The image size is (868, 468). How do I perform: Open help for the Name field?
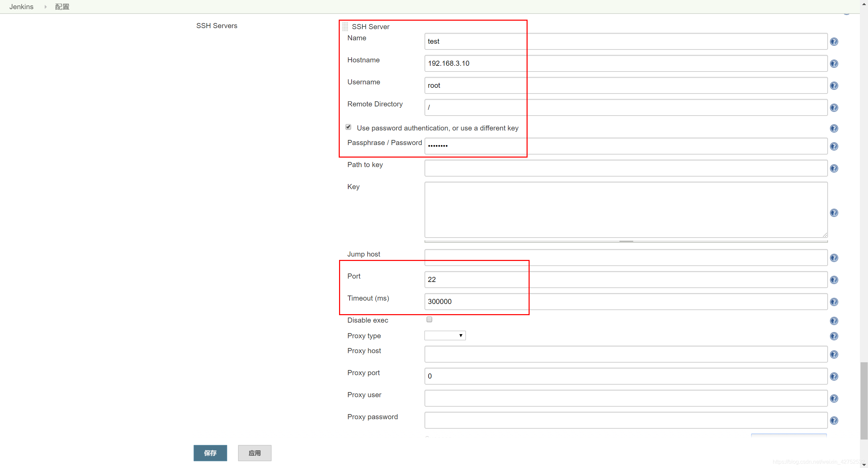pyautogui.click(x=834, y=42)
